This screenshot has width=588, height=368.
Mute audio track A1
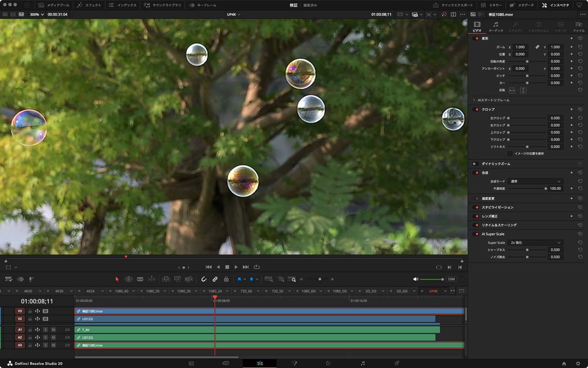point(53,330)
